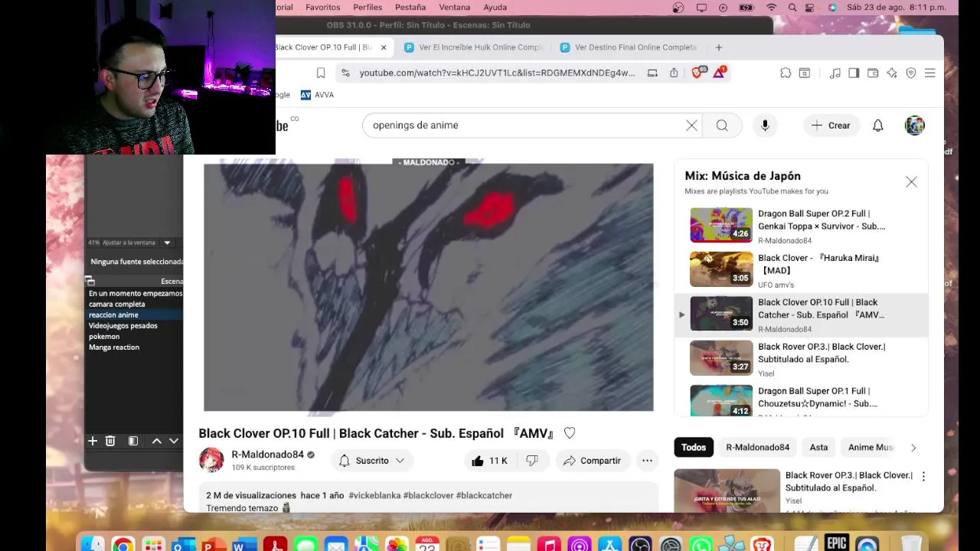Click the YouTube search magnifier button
The height and width of the screenshot is (551, 980).
click(722, 126)
